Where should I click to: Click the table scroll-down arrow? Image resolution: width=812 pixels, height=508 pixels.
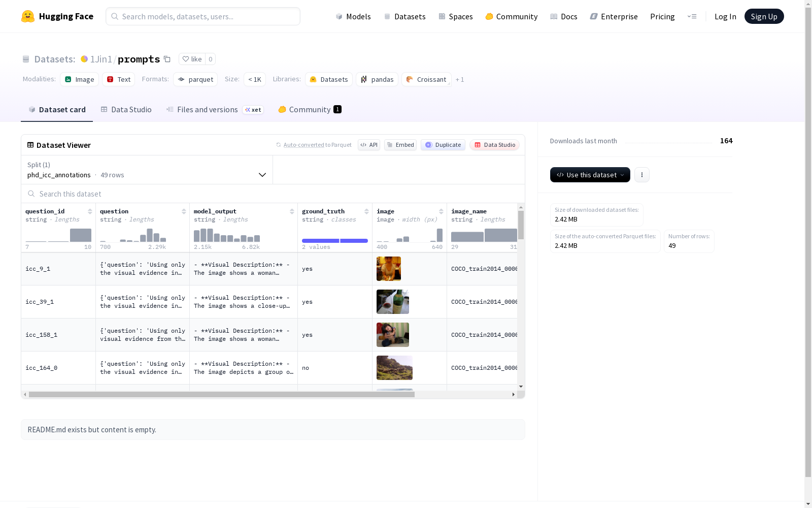[x=521, y=387]
